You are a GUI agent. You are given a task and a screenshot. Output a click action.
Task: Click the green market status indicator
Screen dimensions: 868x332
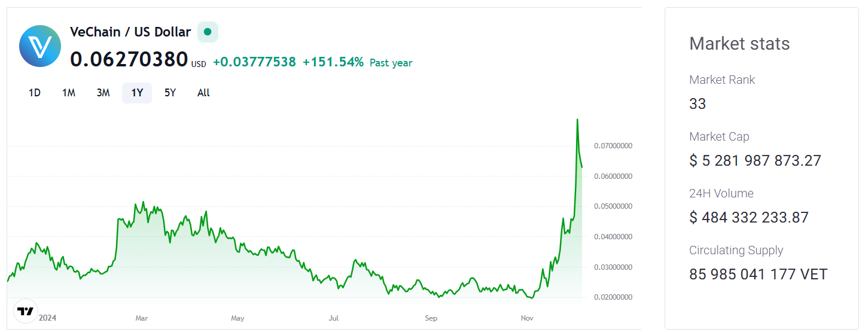(208, 32)
